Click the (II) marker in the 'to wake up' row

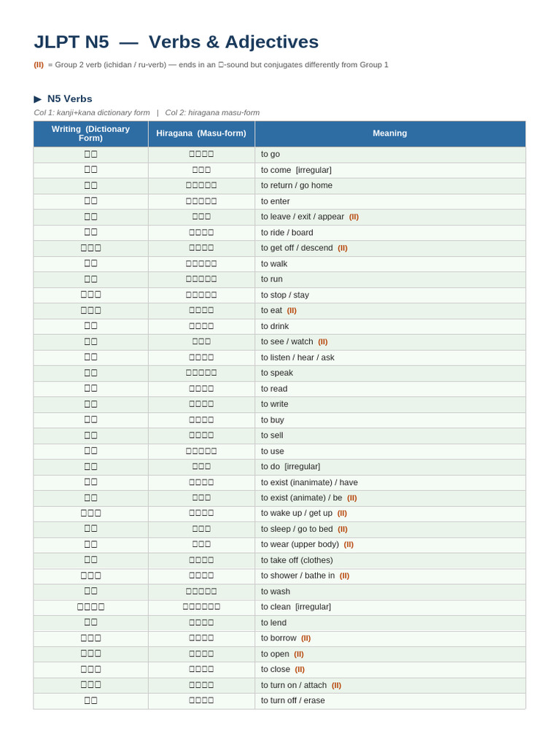tap(343, 514)
